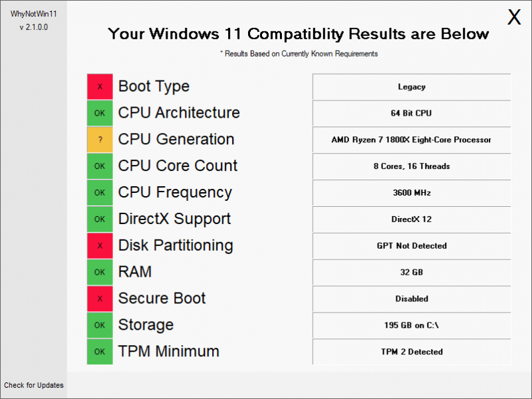
Task: Click the DirectX 12 result field
Action: (x=412, y=219)
